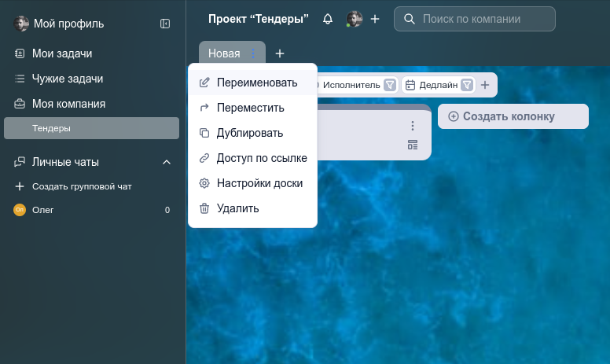Collapse the sidebar panel icon

click(165, 24)
